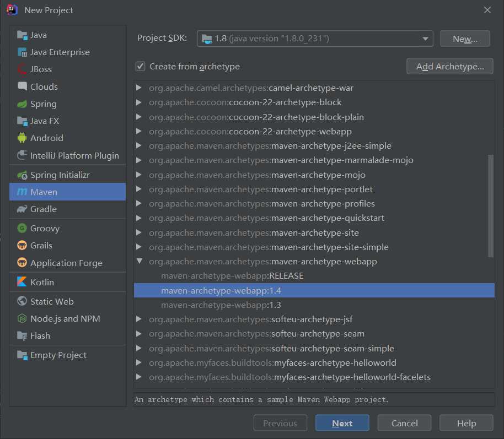Click New... SDK button
The image size is (504, 439).
coord(465,39)
